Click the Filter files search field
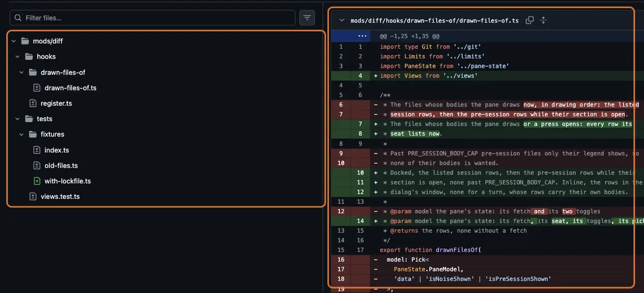 tap(152, 18)
